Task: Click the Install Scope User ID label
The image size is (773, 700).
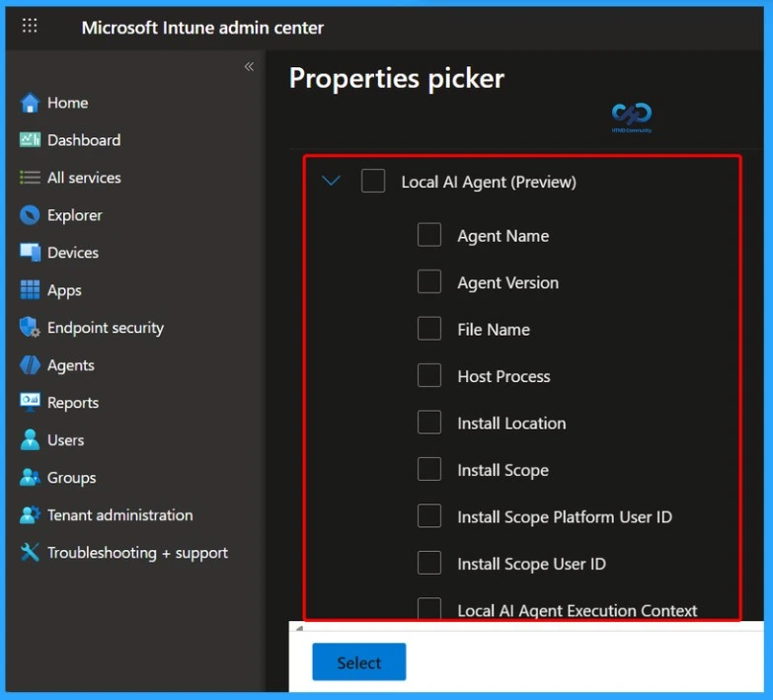Action: (x=531, y=564)
